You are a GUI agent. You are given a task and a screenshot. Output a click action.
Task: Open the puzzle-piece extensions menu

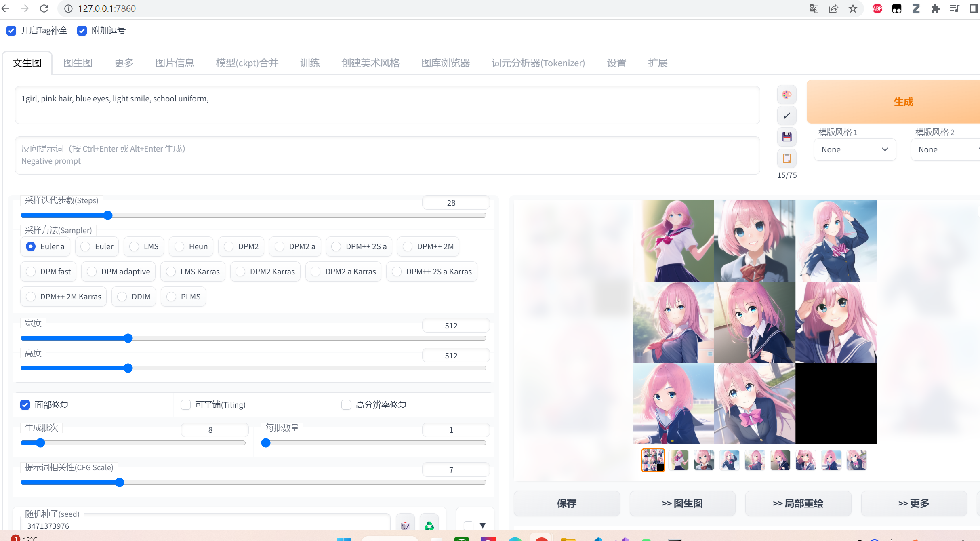(935, 8)
